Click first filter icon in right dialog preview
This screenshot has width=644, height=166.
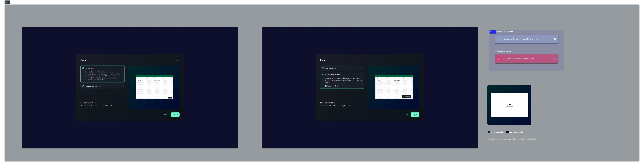coord(377,78)
